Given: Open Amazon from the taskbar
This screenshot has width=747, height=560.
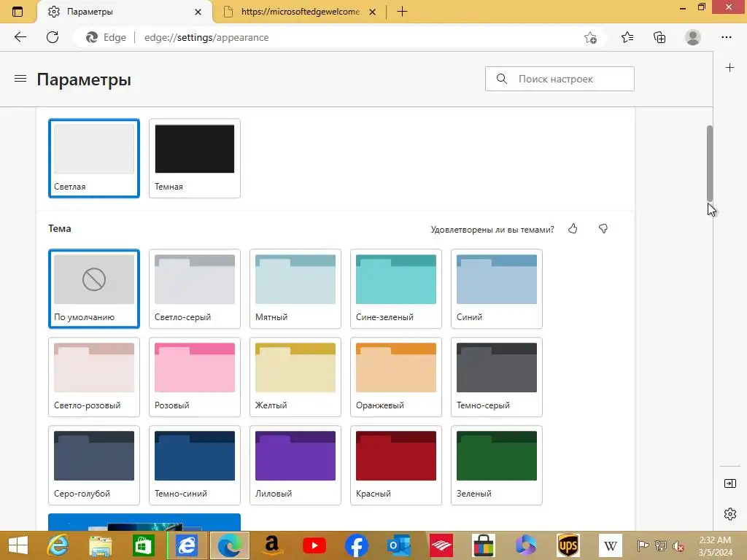Looking at the screenshot, I should 271,545.
